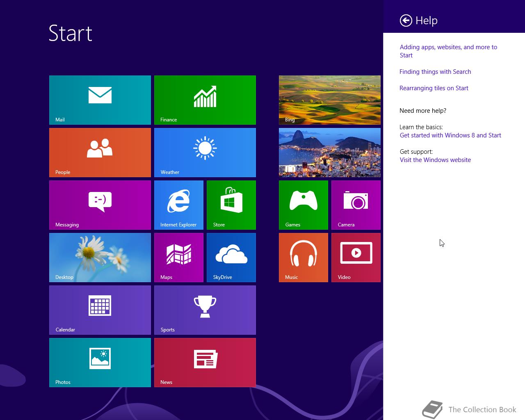Launch the Camera tile
The image size is (525, 420).
[356, 205]
